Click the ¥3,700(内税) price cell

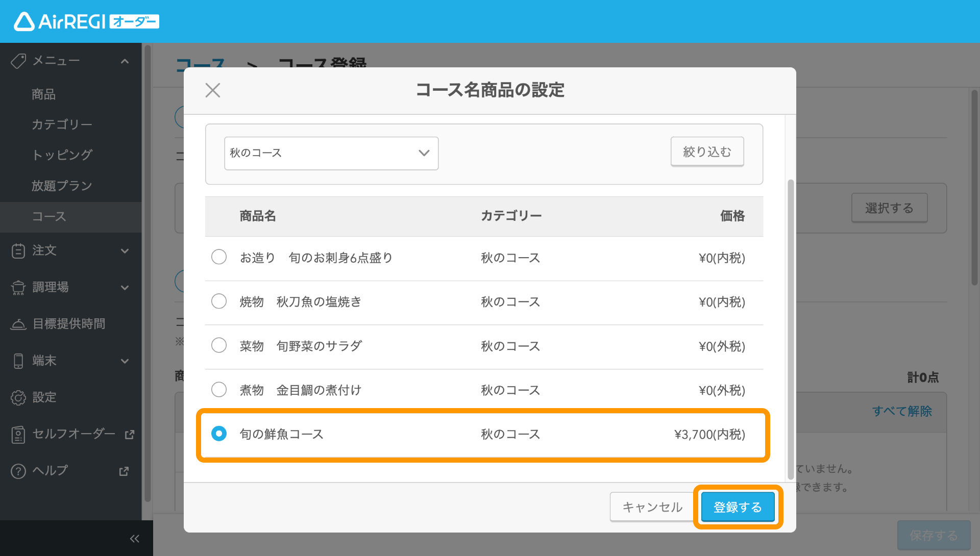pyautogui.click(x=709, y=434)
